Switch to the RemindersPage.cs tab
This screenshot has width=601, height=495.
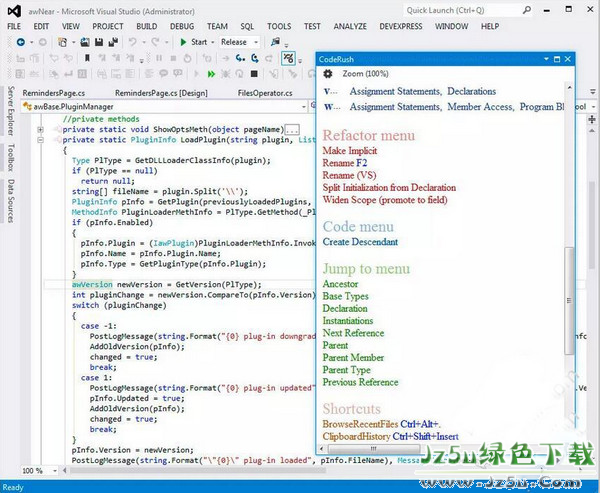(54, 93)
